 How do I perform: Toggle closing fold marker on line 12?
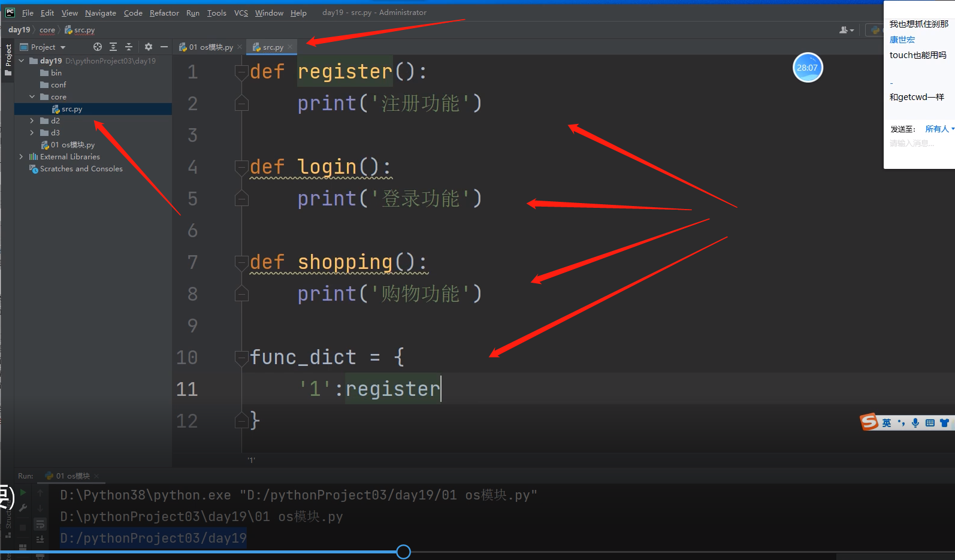point(241,421)
